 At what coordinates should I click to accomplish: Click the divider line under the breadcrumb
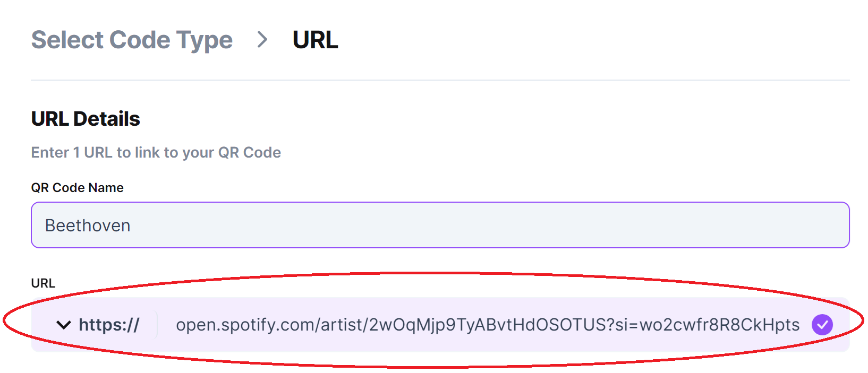(x=440, y=80)
